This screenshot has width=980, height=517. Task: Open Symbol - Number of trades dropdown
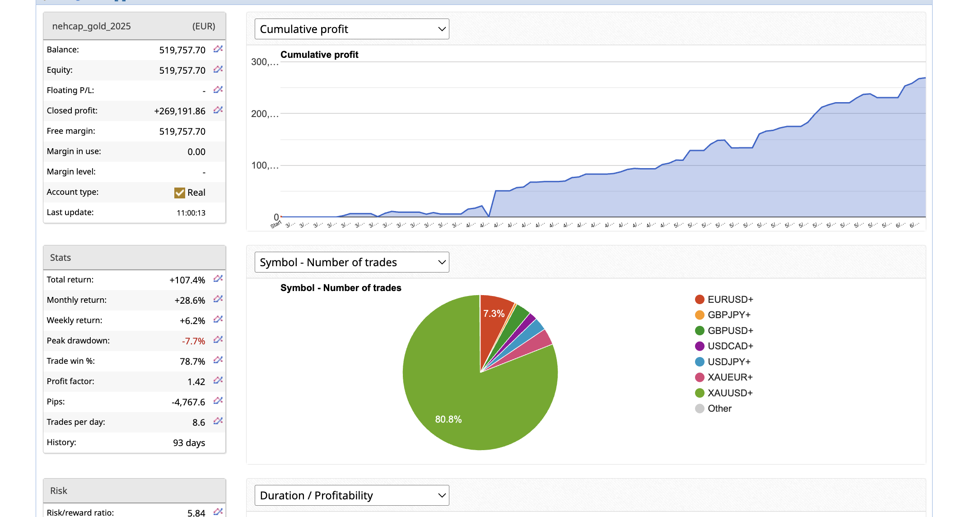352,262
